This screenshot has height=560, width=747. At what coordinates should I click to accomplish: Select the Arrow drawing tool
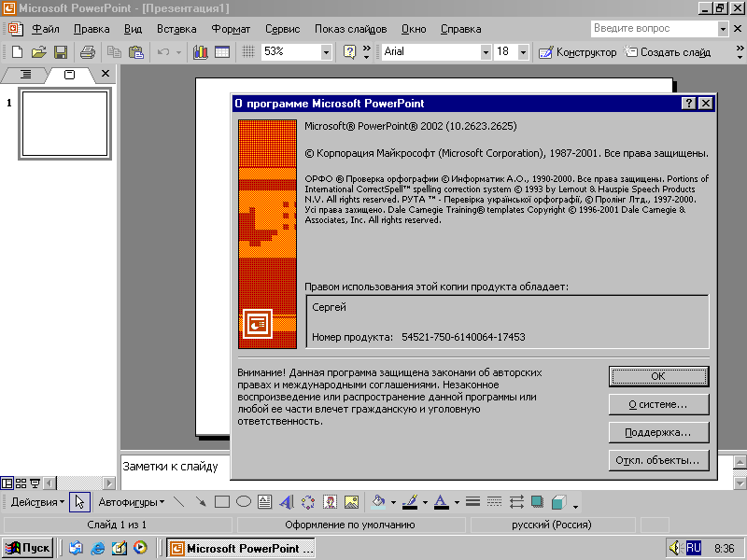coord(201,502)
